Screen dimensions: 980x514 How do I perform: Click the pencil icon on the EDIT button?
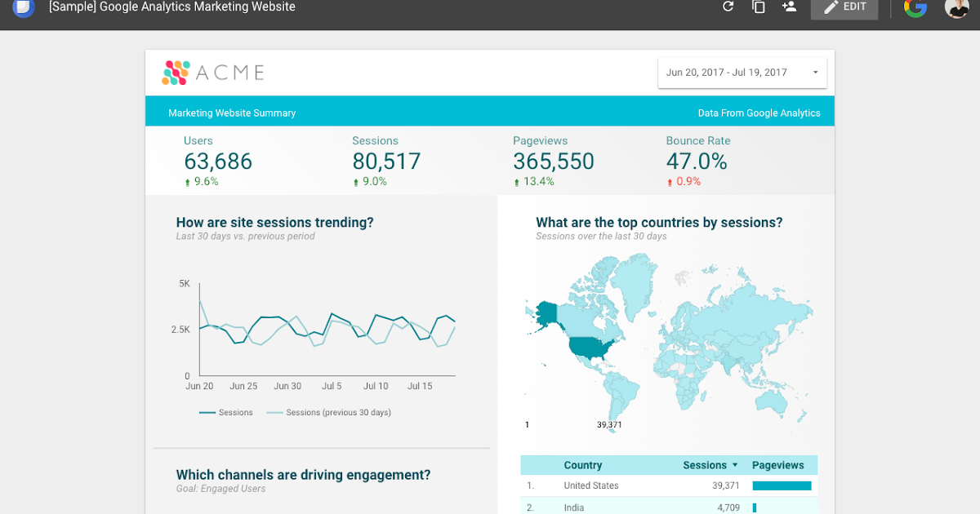point(830,7)
